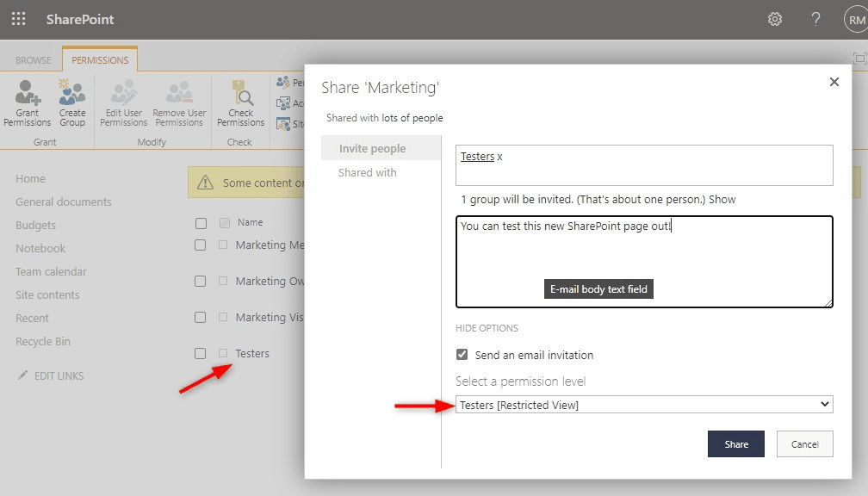Open the RM account avatar
This screenshot has height=496, width=868.
pos(856,20)
